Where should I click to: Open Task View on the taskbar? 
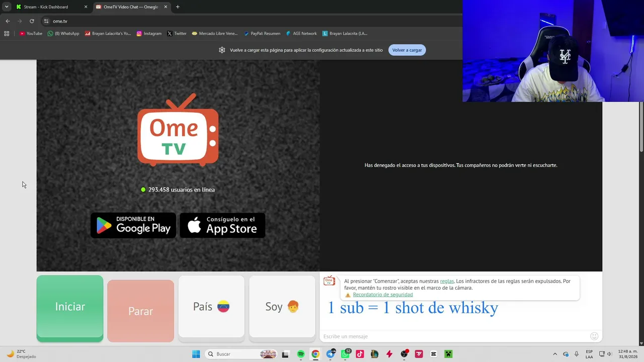(285, 354)
